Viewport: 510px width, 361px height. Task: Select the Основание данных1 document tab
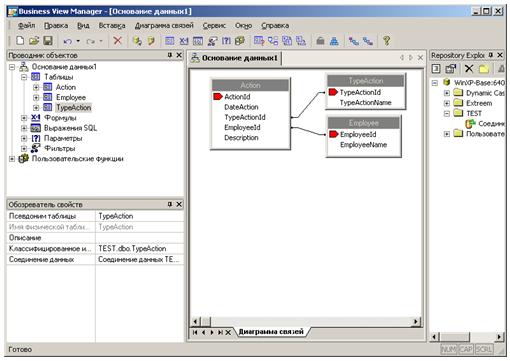(x=235, y=58)
